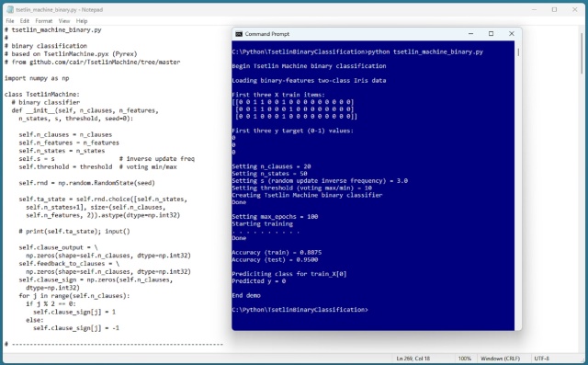Click the Ln 269, Col 18 status field
Viewport: 588px width, 365px height.
click(413, 359)
